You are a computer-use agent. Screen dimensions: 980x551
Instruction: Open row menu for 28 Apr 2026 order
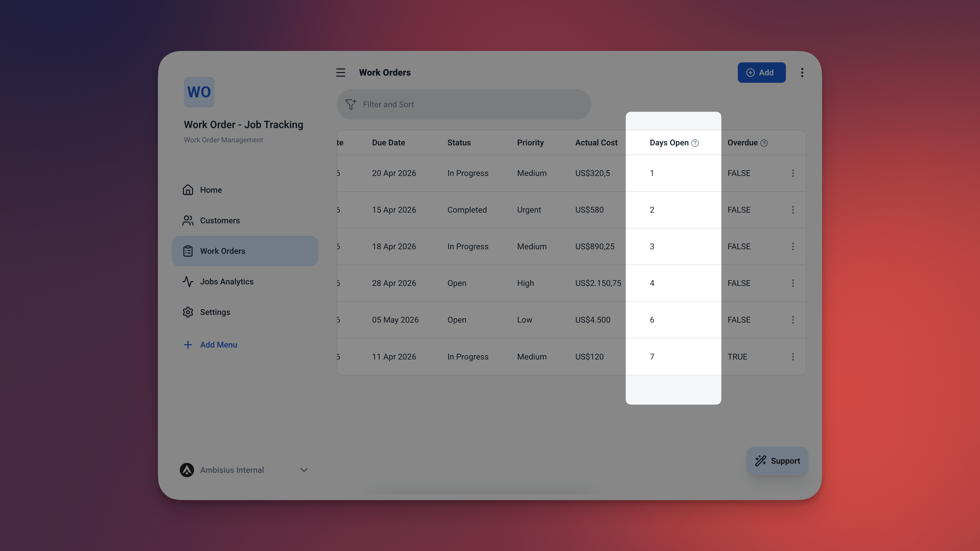click(793, 283)
